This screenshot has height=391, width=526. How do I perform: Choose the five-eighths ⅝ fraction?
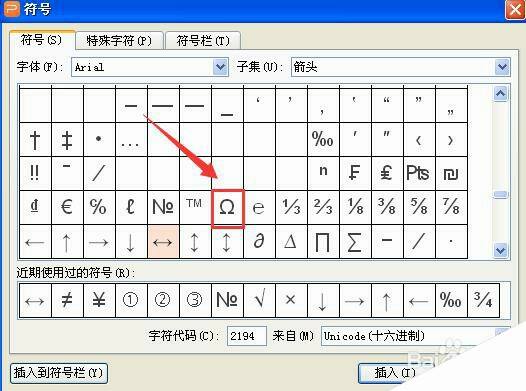419,208
